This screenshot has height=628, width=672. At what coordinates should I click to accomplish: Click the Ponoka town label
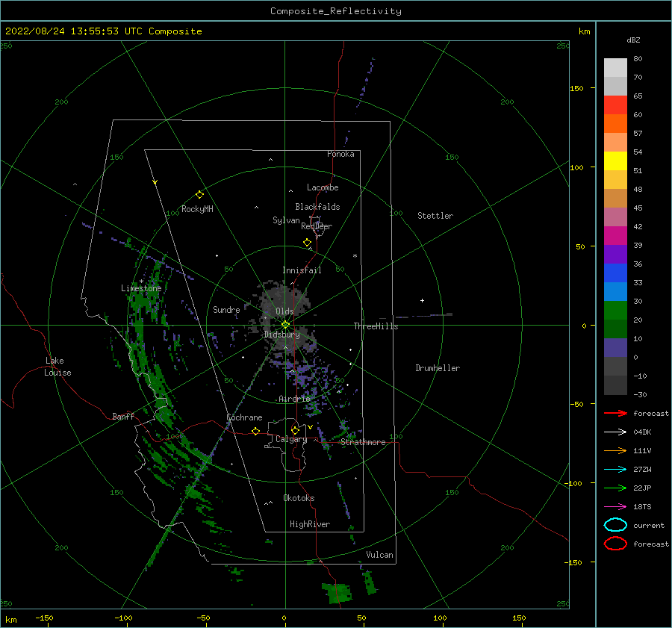(340, 154)
